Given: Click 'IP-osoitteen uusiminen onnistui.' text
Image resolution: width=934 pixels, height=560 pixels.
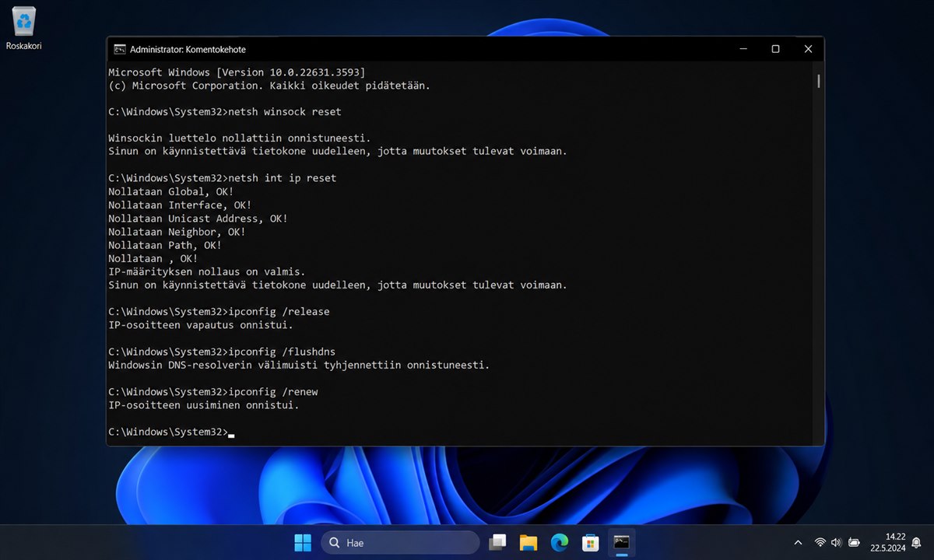Looking at the screenshot, I should 204,405.
